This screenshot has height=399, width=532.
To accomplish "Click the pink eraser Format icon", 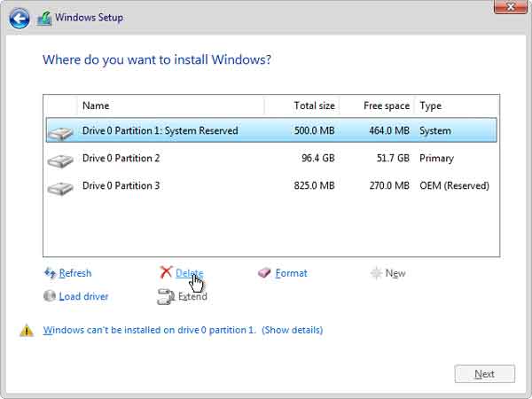I will [264, 273].
